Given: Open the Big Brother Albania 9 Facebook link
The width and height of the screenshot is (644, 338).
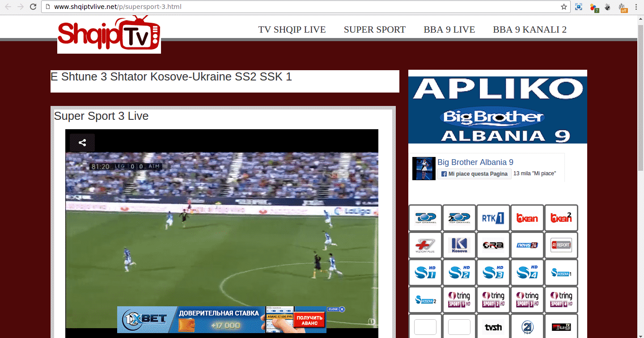Looking at the screenshot, I should [x=475, y=162].
